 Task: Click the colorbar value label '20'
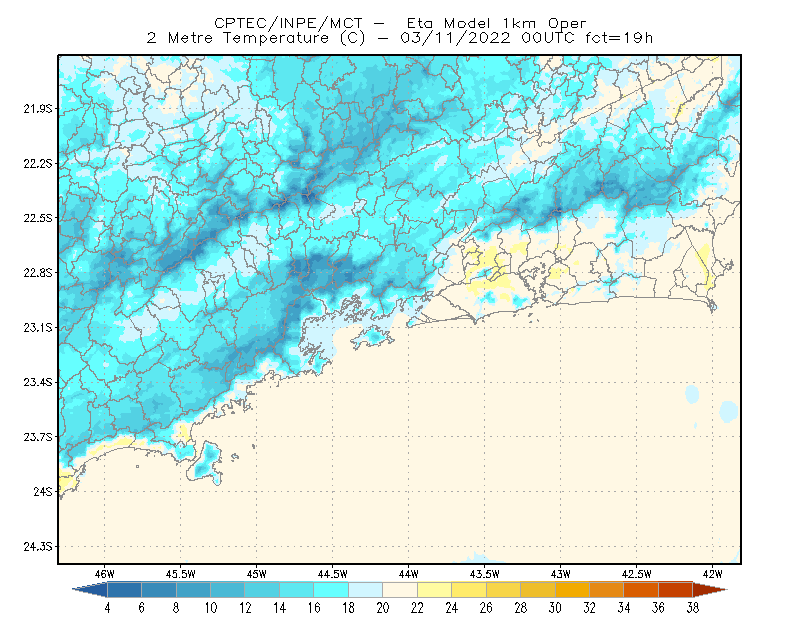[x=383, y=608]
